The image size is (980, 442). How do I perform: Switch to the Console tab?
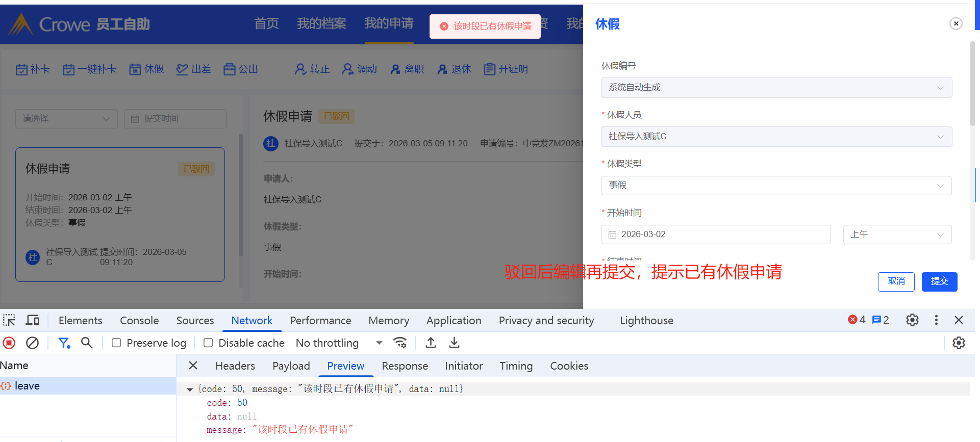139,320
